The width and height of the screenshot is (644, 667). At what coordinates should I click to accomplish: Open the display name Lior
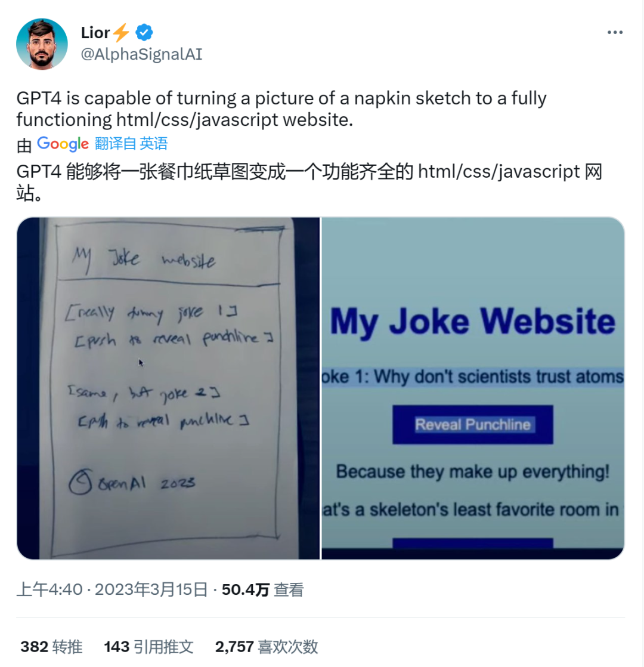pos(95,33)
